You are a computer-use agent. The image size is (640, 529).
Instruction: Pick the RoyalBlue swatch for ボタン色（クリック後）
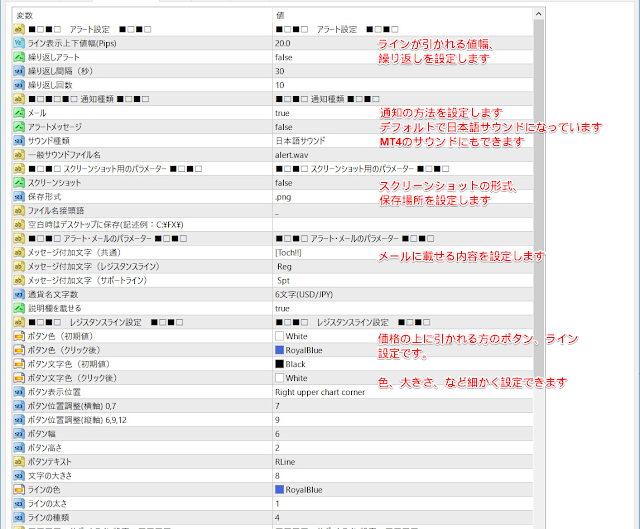280,350
